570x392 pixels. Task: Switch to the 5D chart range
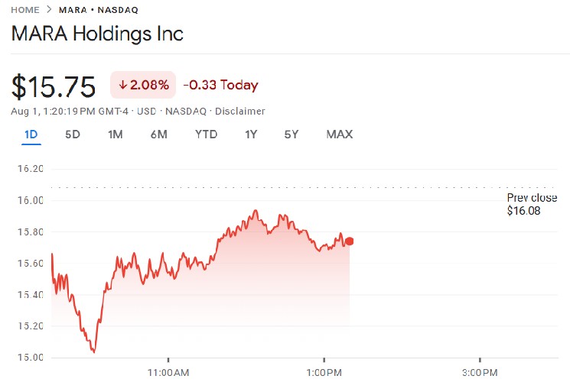(73, 134)
